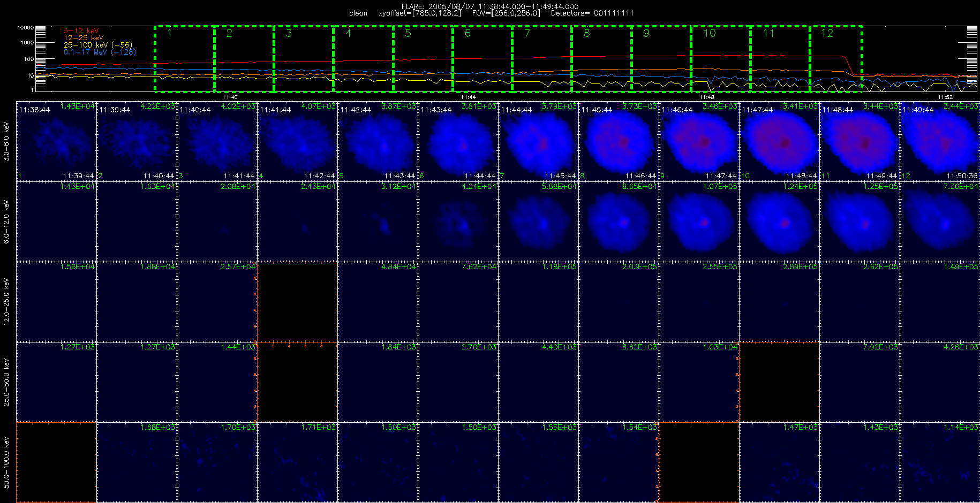This screenshot has height=503, width=980.
Task: Click the '12.0-25.0 keV' row label
Action: point(6,302)
